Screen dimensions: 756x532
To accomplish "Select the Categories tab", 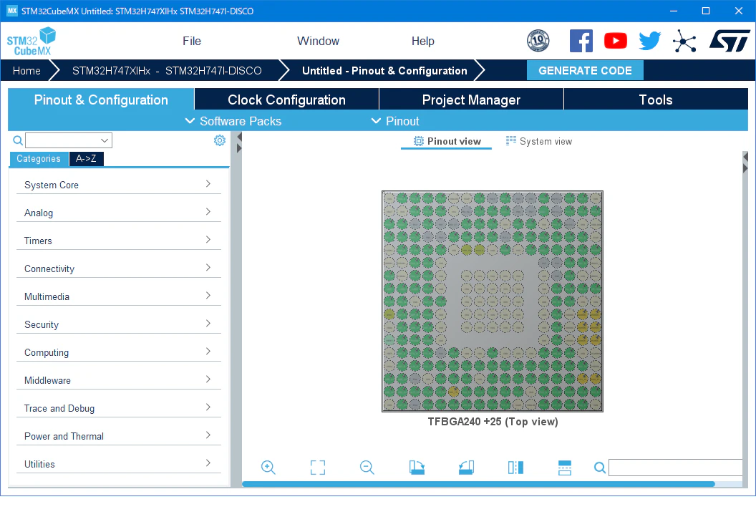I will (39, 159).
